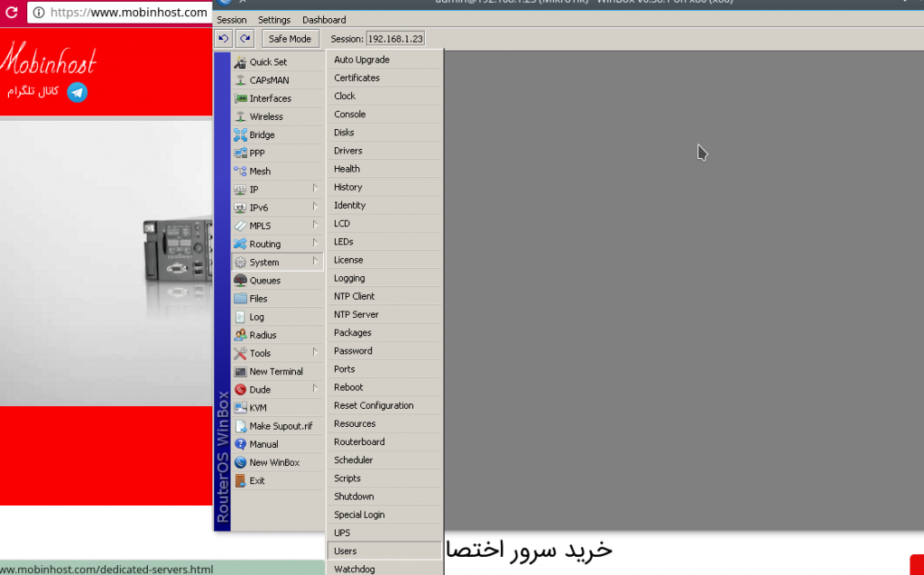
Task: Open the Wireless menu icon
Action: click(x=240, y=116)
